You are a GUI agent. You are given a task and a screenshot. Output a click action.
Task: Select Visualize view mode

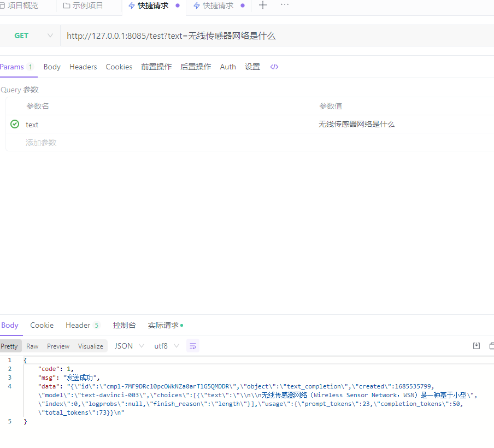[90, 346]
